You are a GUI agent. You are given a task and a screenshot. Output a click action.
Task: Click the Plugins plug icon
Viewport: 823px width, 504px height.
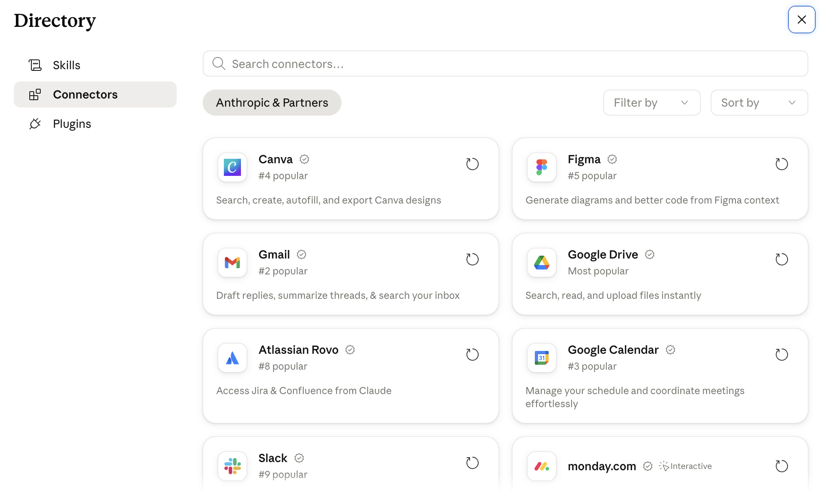click(35, 124)
